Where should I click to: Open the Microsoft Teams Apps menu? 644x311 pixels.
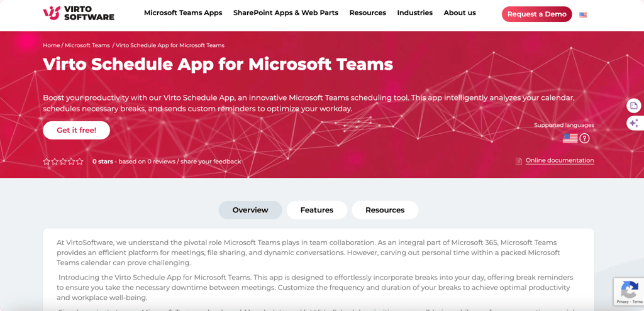click(183, 13)
